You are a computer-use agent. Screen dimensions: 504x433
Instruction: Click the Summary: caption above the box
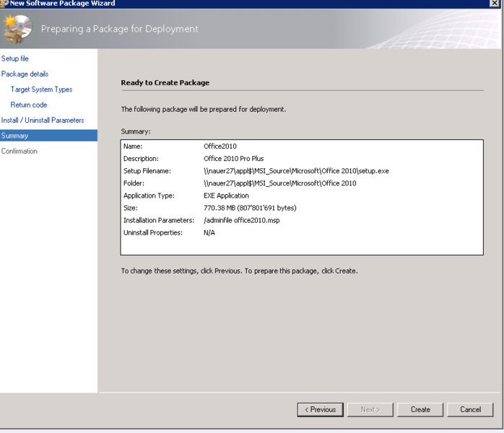(x=136, y=131)
